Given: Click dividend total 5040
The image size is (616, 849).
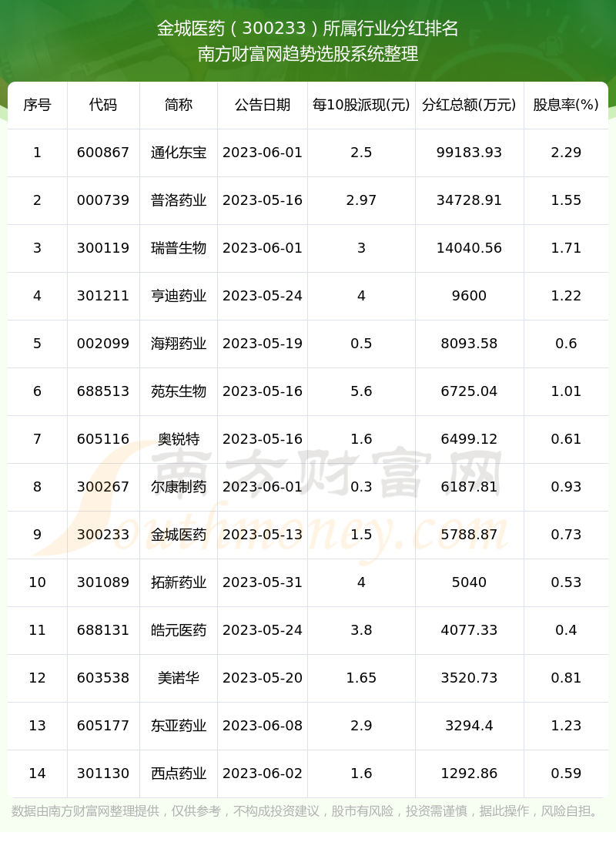Looking at the screenshot, I should (469, 582).
